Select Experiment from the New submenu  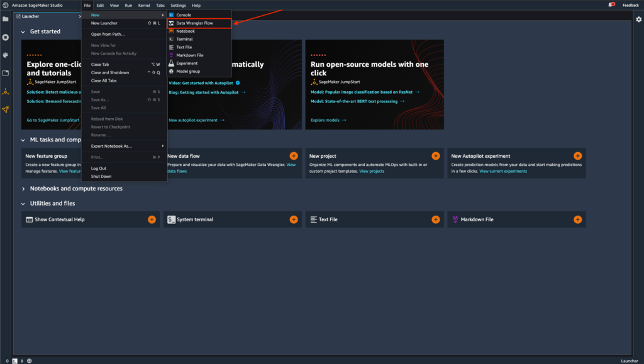(x=199, y=63)
